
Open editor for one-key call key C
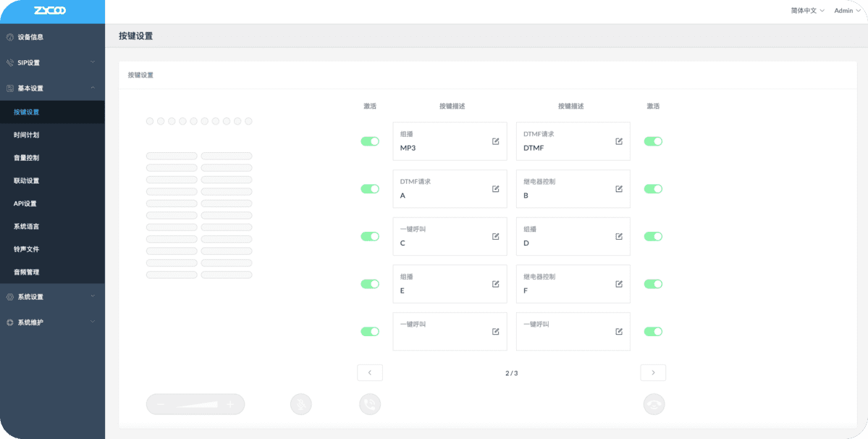[495, 236]
